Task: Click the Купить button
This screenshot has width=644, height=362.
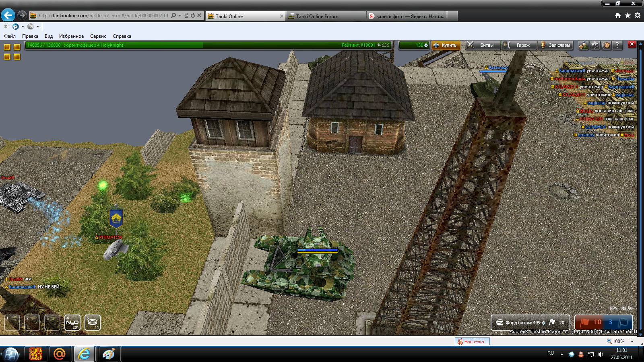Action: click(x=445, y=45)
